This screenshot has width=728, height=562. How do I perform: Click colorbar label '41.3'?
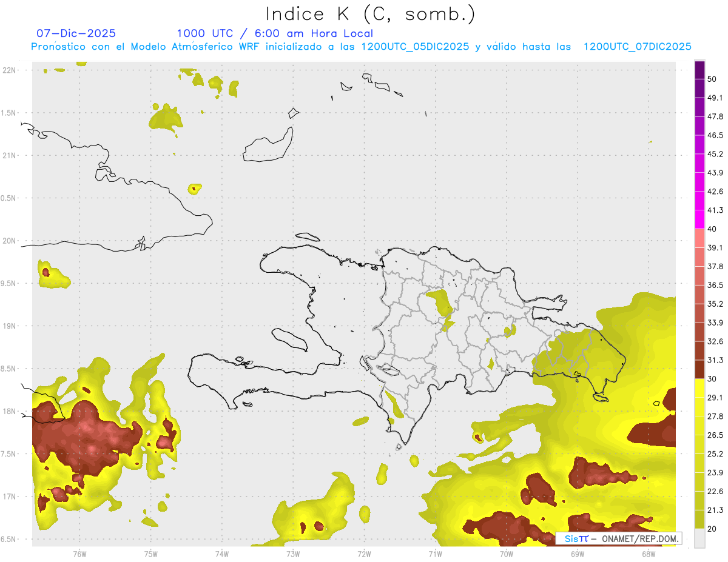coord(715,210)
